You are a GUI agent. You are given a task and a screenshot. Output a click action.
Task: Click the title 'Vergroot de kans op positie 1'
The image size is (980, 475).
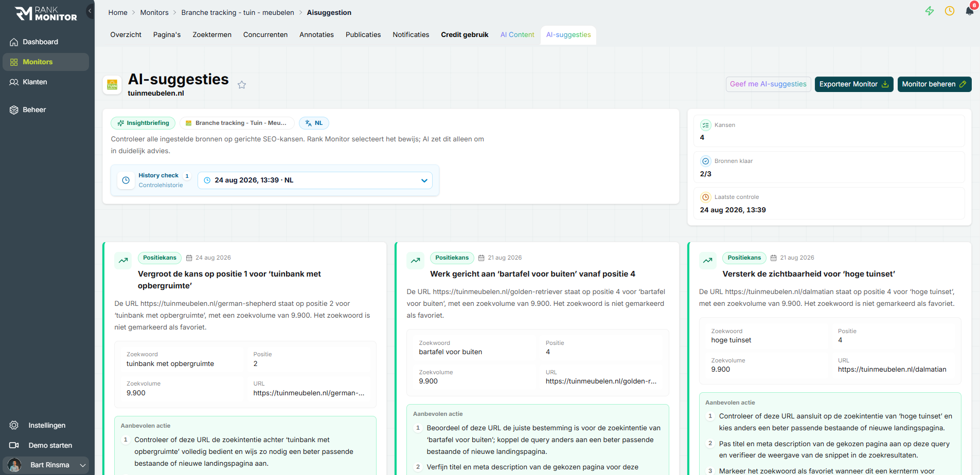[229, 280]
